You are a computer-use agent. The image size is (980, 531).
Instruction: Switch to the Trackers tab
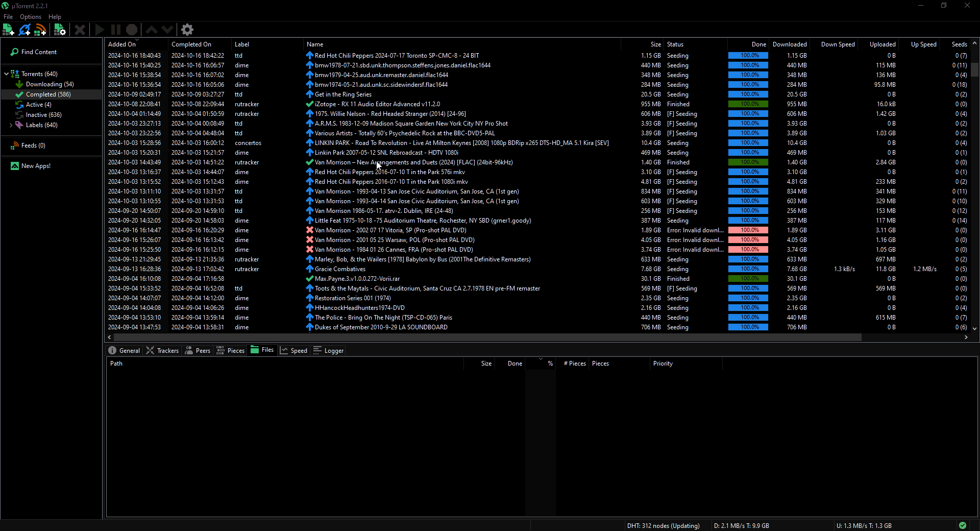coord(162,351)
